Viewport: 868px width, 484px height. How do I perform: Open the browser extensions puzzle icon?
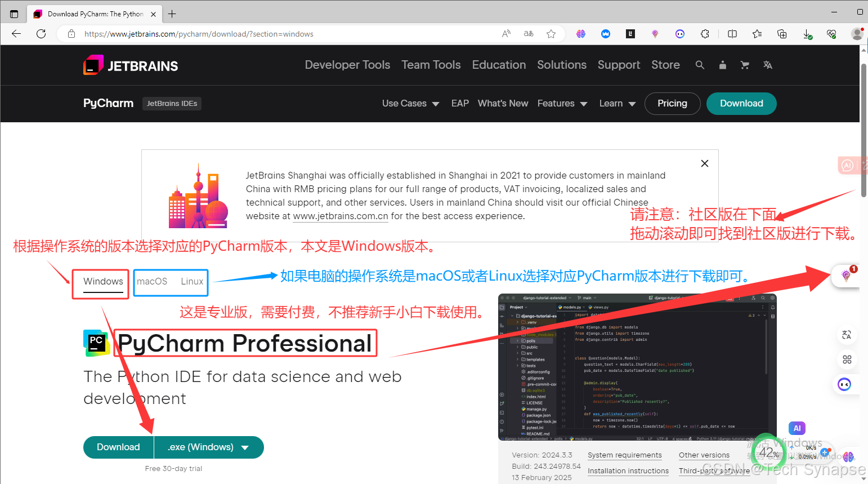point(705,34)
